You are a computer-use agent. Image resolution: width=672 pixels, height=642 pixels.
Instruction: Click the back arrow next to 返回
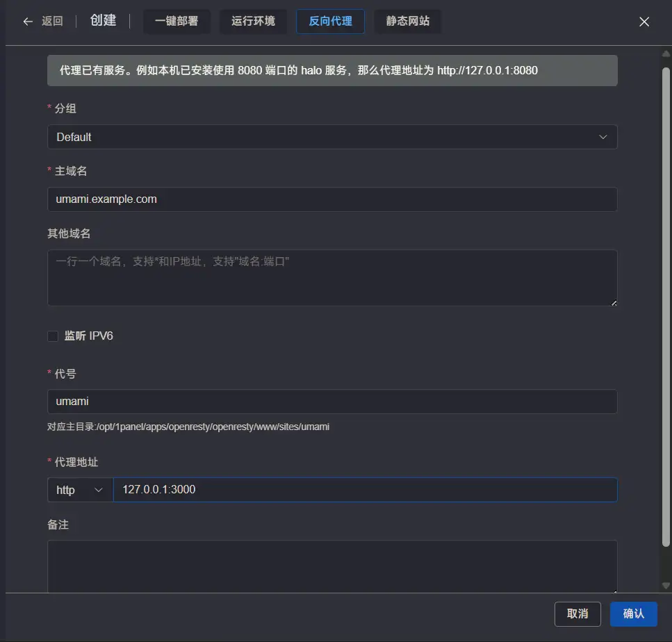click(x=28, y=22)
